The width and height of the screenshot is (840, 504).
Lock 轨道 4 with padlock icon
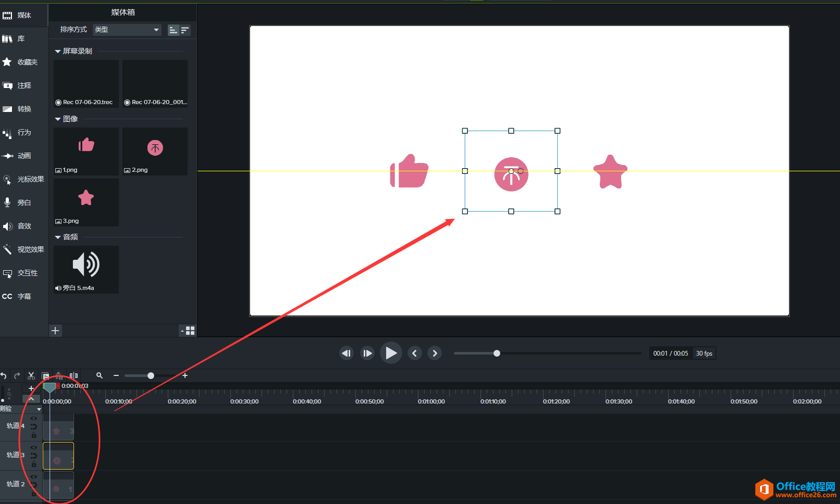pos(34,435)
